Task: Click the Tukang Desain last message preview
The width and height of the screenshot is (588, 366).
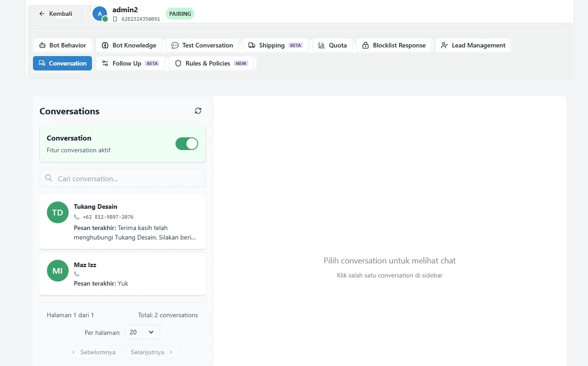Action: point(135,232)
